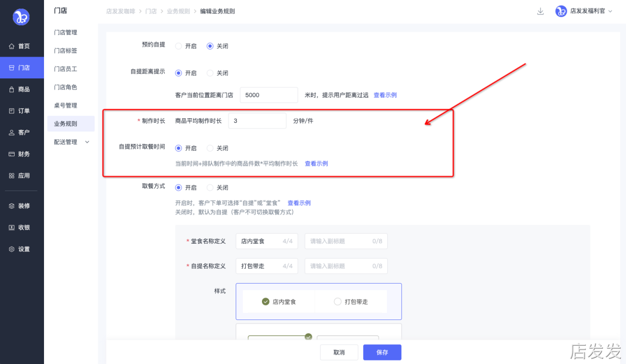This screenshot has height=364, width=626.
Task: Select 开启 for 自提预计取餐时间
Action: (x=178, y=148)
